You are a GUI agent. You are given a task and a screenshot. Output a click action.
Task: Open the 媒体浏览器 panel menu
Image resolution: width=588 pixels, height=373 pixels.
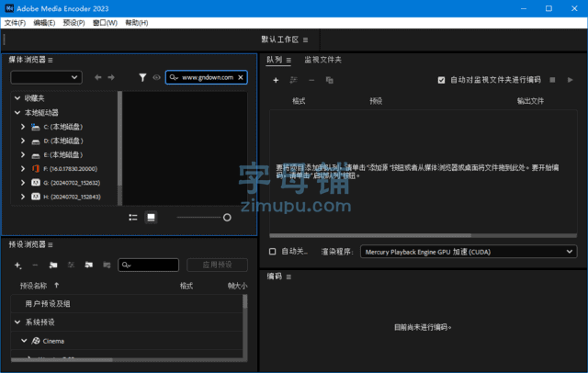click(x=51, y=60)
